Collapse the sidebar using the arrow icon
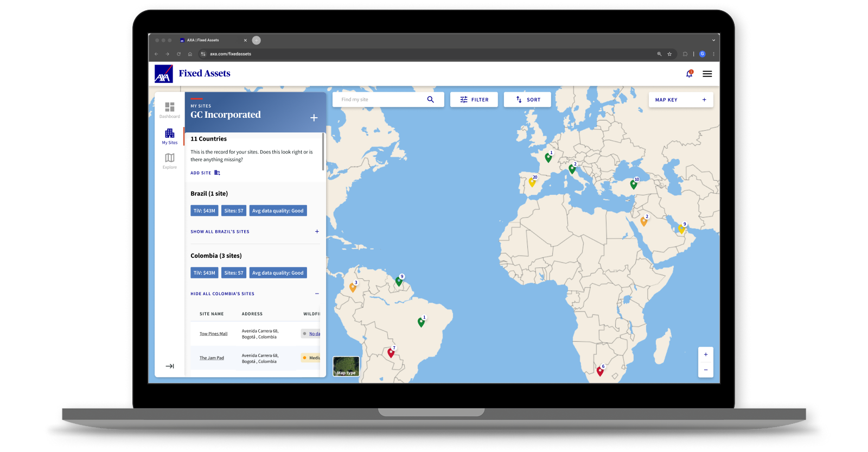Image resolution: width=868 pixels, height=452 pixels. pos(169,366)
